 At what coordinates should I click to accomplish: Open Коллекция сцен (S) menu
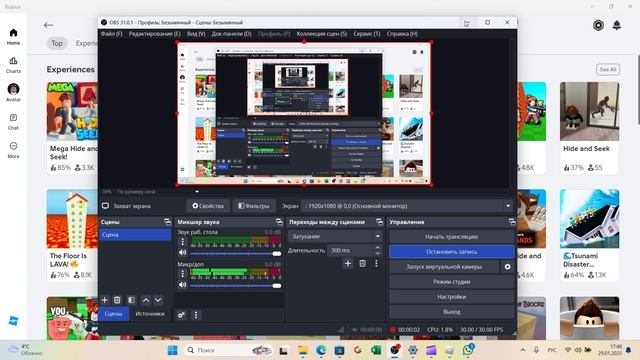click(322, 34)
